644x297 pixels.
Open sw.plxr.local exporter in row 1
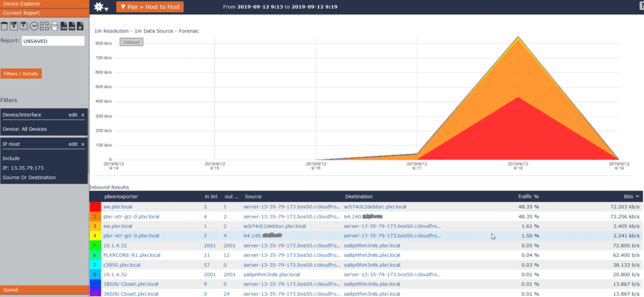(118, 206)
